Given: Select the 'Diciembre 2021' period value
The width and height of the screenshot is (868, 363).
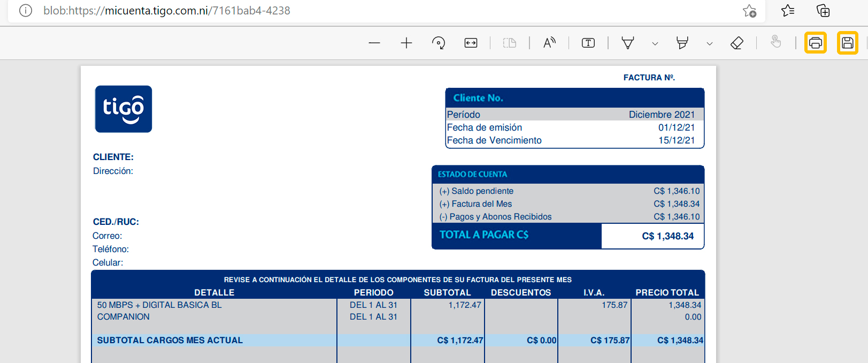Looking at the screenshot, I should click(x=662, y=115).
